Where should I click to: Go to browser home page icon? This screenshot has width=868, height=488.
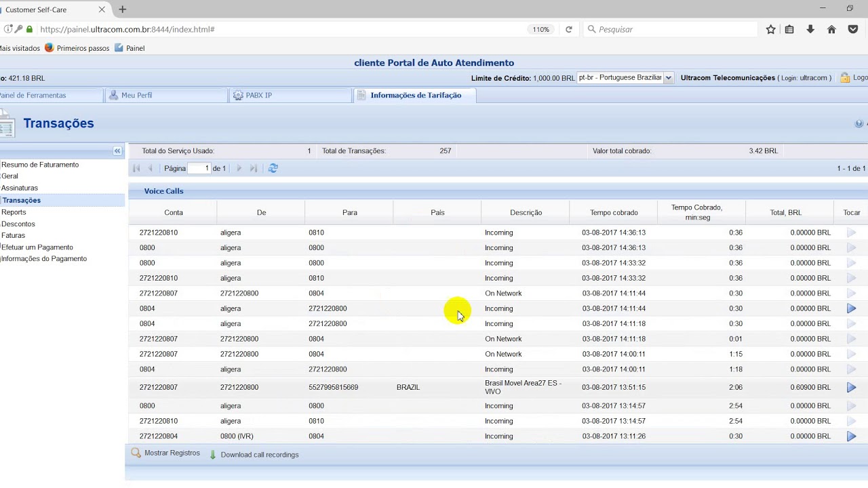point(831,29)
